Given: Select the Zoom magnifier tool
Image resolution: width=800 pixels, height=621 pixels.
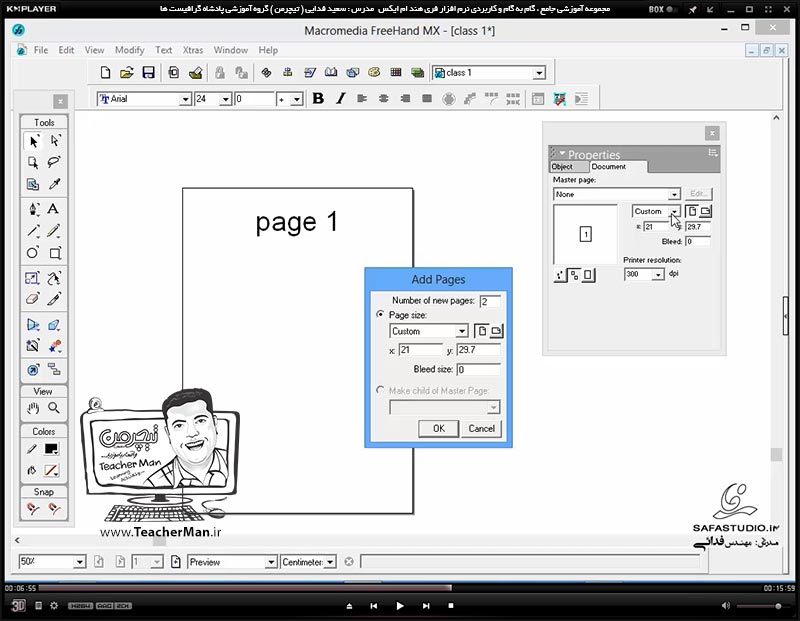Looking at the screenshot, I should point(54,408).
